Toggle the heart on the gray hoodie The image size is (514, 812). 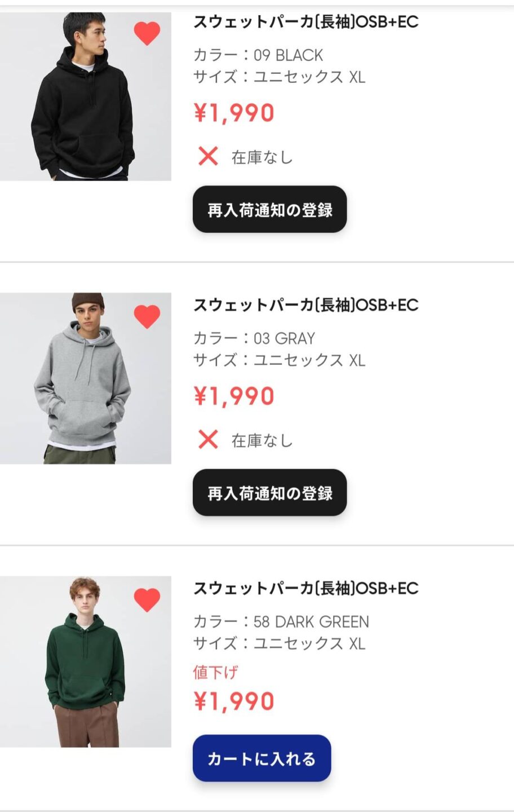click(x=147, y=316)
